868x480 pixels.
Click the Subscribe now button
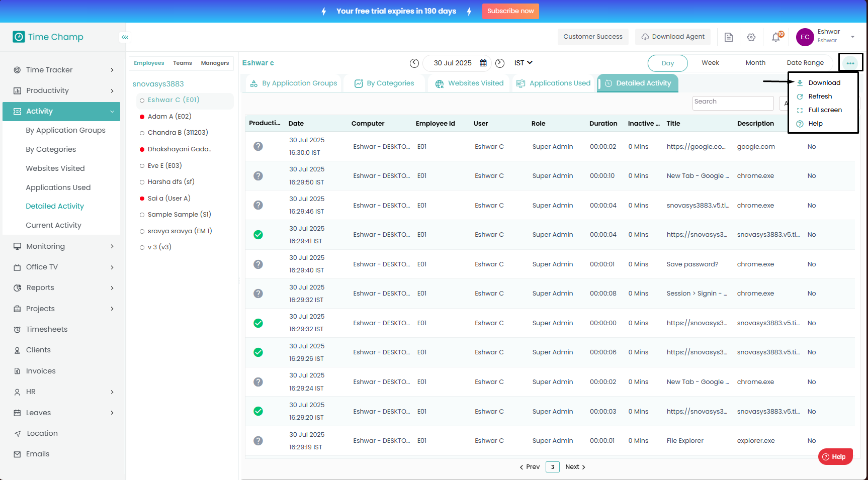pos(510,11)
